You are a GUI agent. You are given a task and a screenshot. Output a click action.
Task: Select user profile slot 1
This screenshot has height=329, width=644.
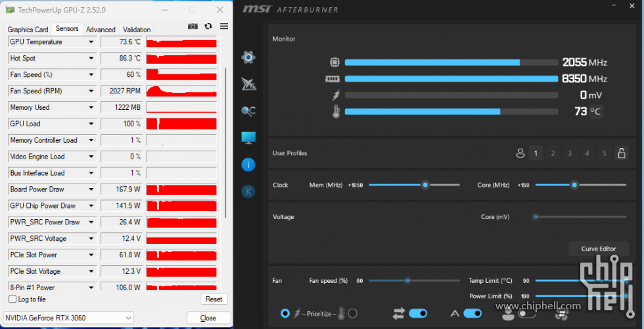coord(536,153)
